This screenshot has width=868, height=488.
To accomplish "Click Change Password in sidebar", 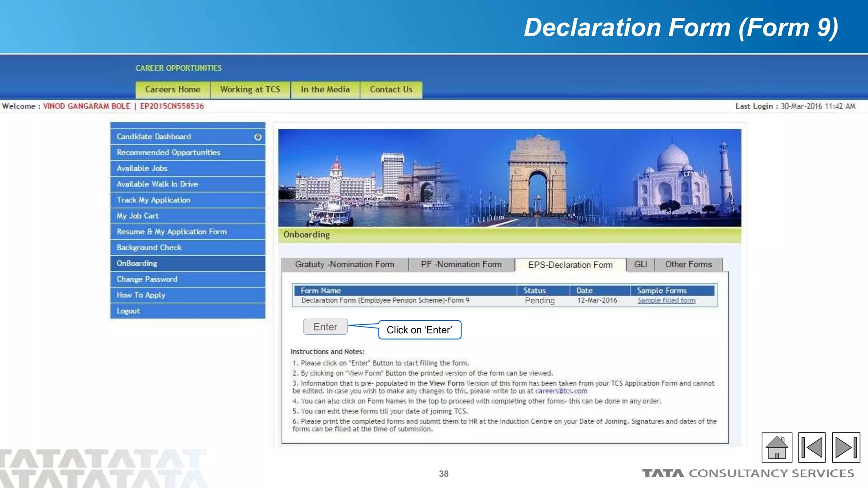I will [x=147, y=279].
